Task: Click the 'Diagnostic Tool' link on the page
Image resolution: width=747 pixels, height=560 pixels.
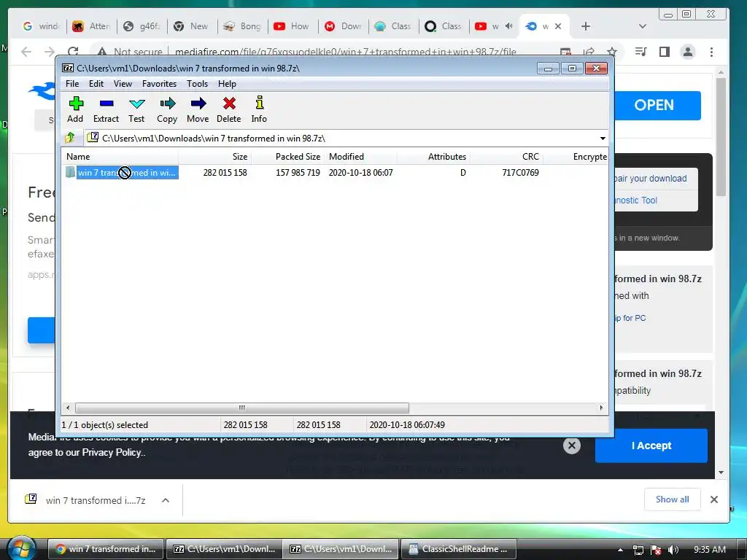Action: 636,201
